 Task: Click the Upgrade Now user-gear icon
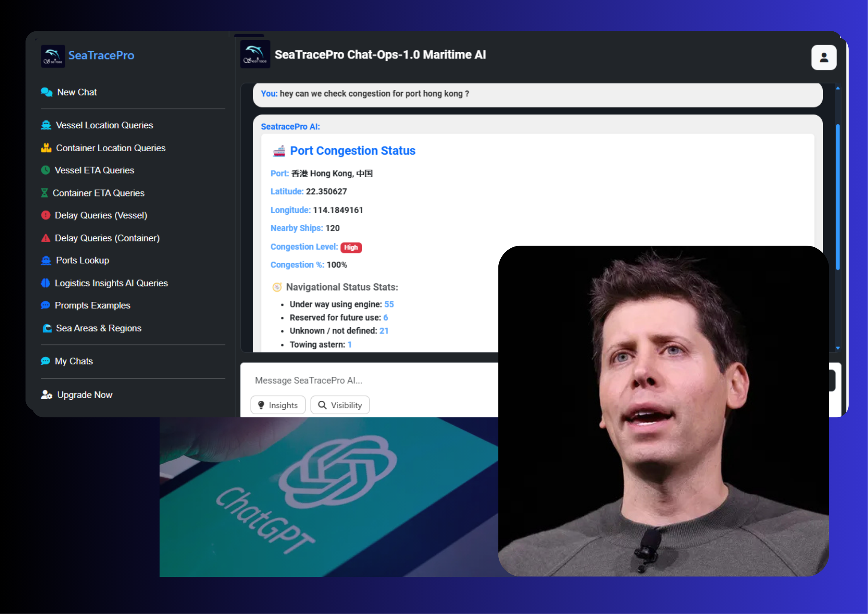point(47,395)
